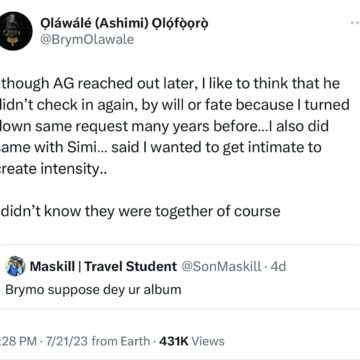Viewport: 360px width, 360px height.
Task: Open the more options ellipsis on the tweet
Action: [x=355, y=23]
